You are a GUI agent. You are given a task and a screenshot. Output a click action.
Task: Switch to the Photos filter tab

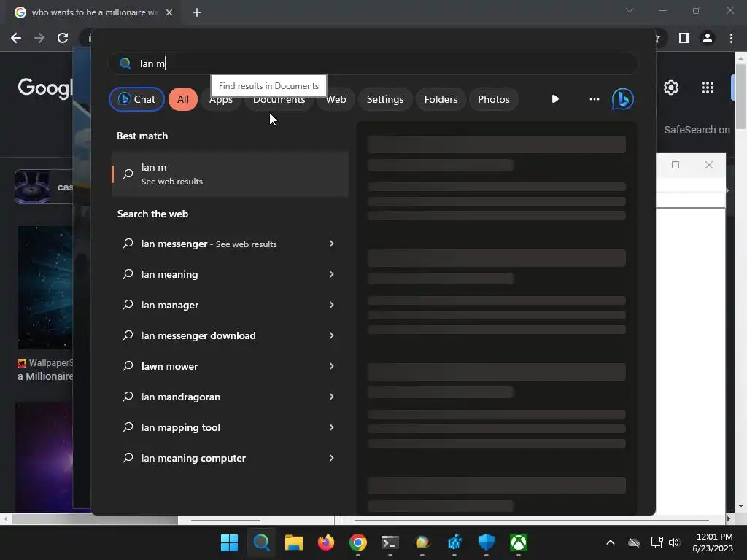click(x=494, y=99)
